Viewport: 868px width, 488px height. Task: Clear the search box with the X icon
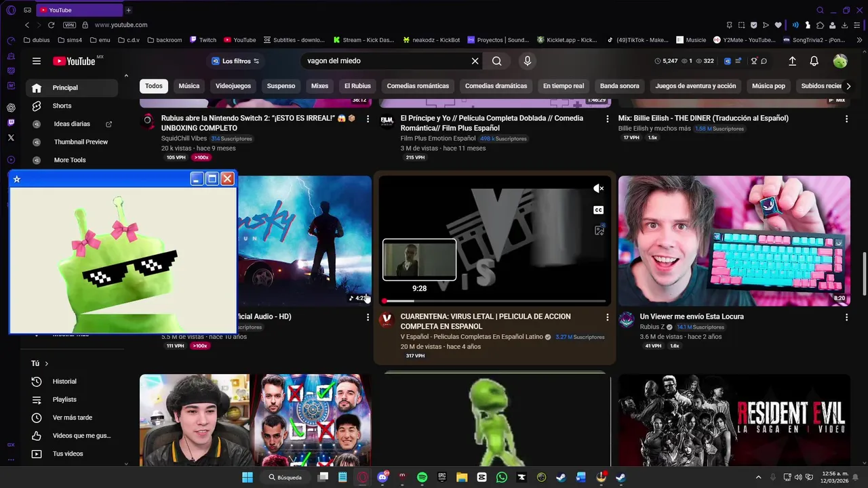[x=475, y=61]
